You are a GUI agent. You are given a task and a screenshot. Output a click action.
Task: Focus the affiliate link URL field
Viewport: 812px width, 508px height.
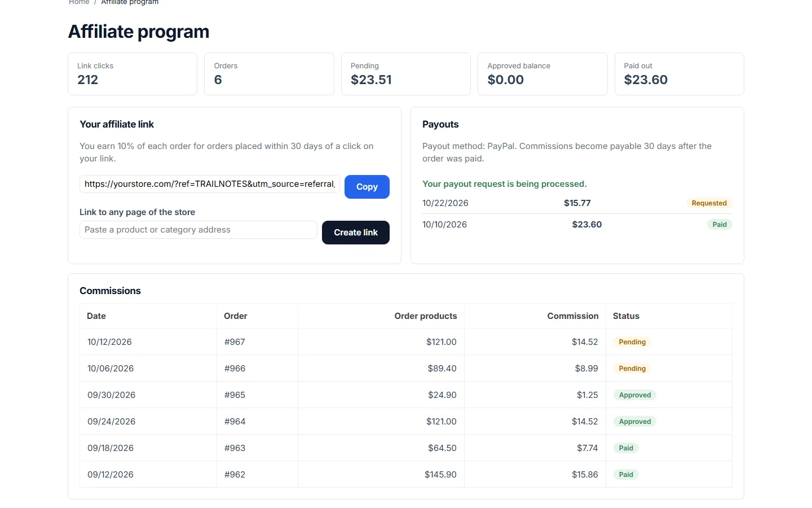tap(209, 184)
